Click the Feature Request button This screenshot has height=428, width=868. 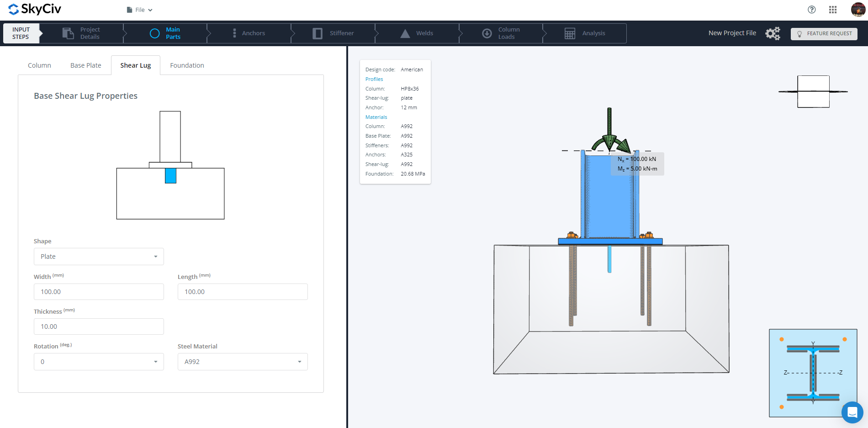tap(824, 34)
